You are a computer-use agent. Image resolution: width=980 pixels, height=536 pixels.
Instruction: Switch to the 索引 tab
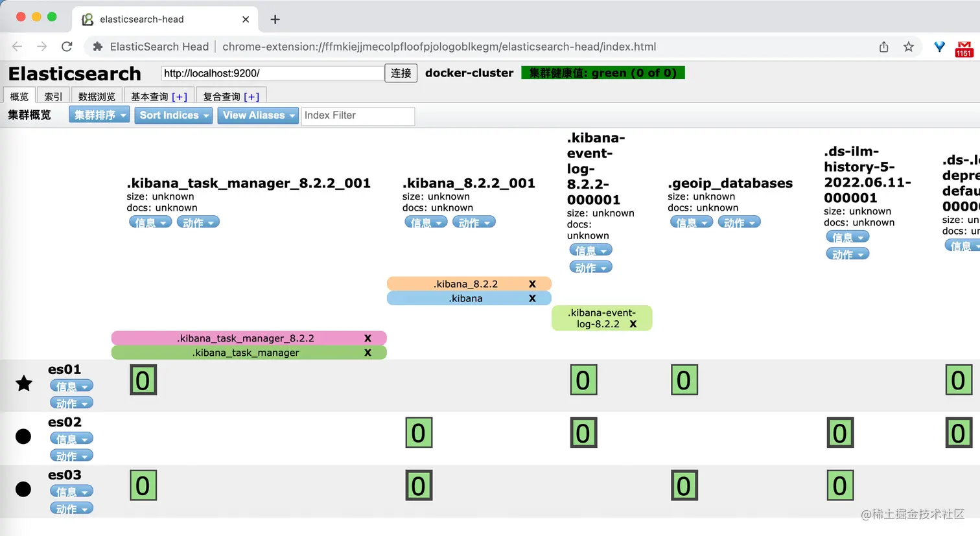point(53,96)
